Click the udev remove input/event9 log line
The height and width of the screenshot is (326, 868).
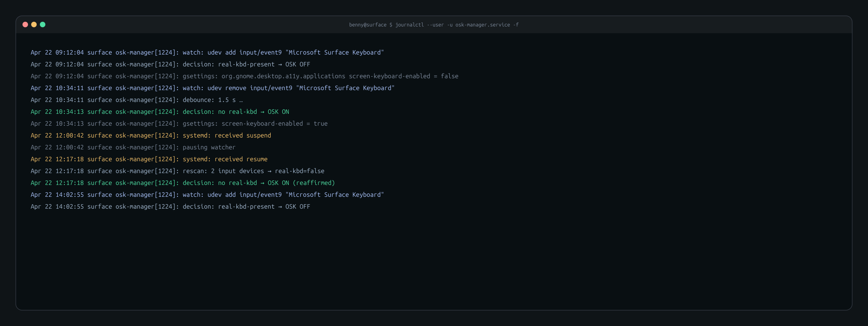(x=213, y=88)
